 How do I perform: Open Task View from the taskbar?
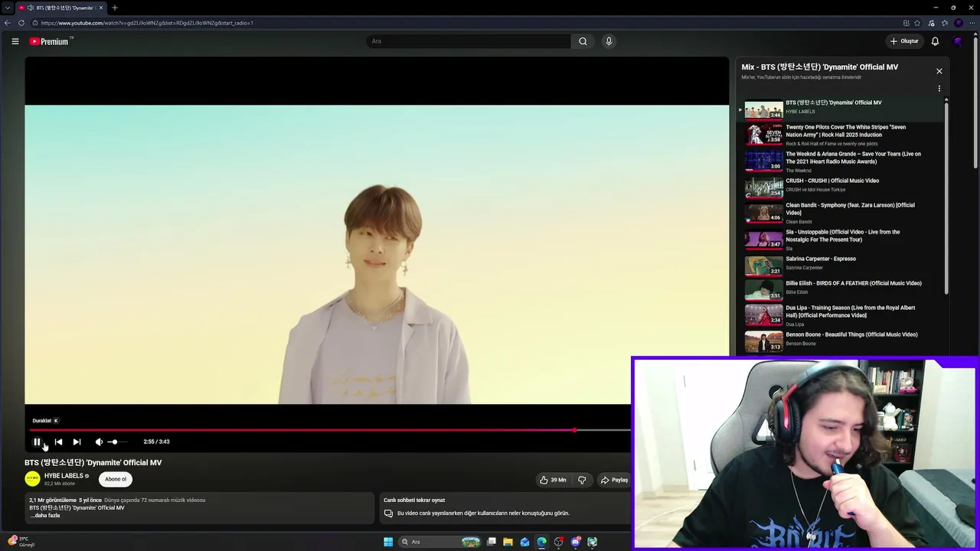492,542
